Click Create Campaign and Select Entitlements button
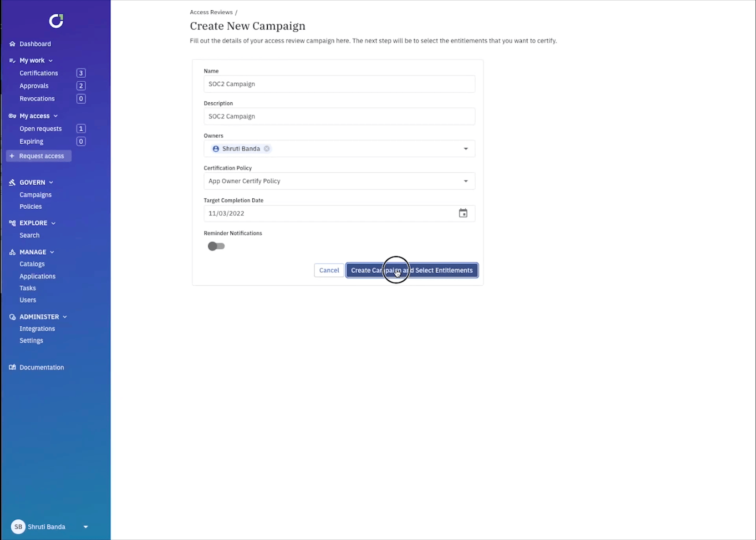The width and height of the screenshot is (756, 540). (x=412, y=270)
